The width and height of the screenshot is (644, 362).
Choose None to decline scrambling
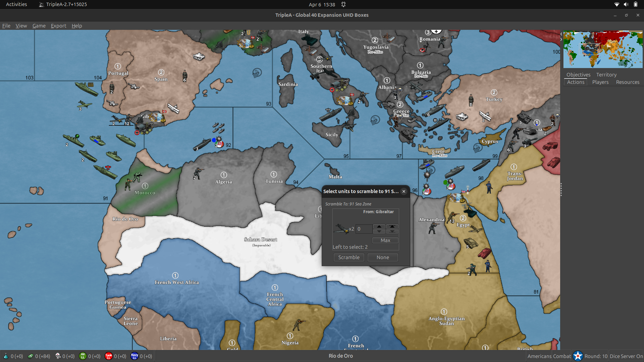point(383,257)
